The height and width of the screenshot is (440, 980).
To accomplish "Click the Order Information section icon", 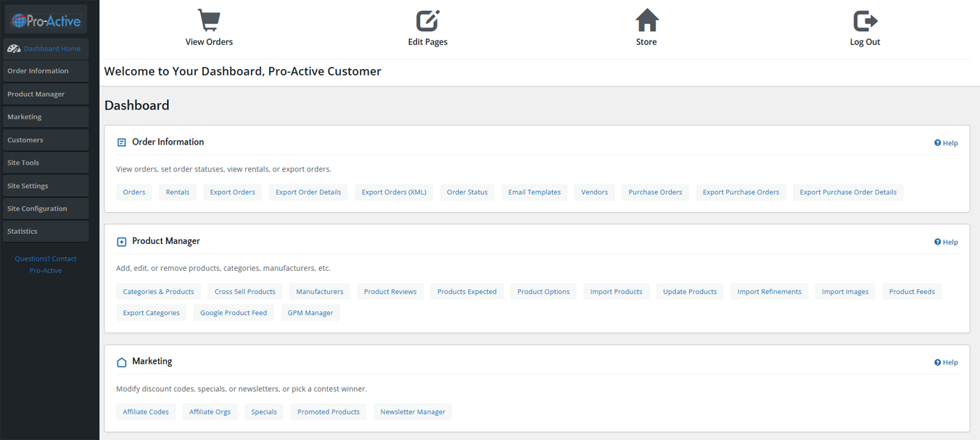I will pyautogui.click(x=122, y=142).
